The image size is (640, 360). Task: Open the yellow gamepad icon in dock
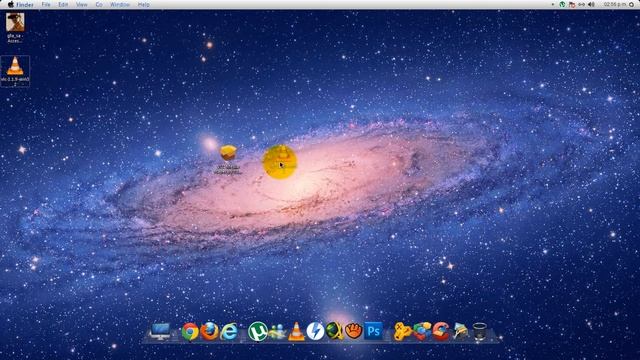coord(402,331)
